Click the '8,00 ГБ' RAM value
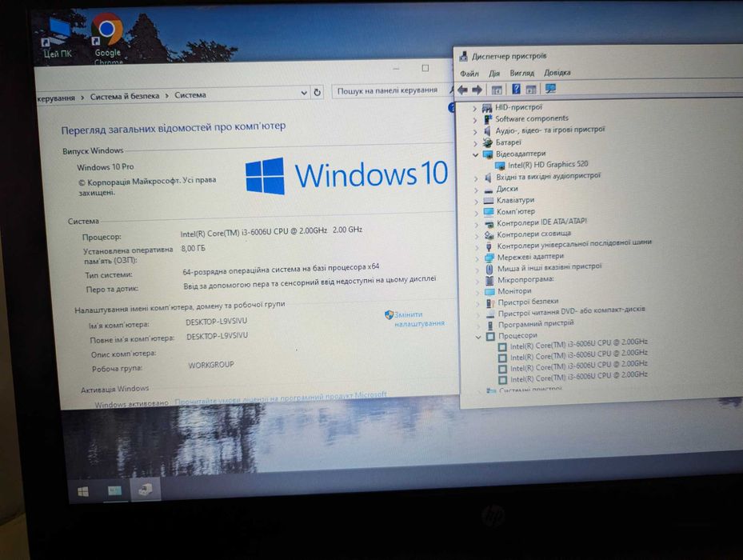This screenshot has height=560, width=743. pos(193,249)
